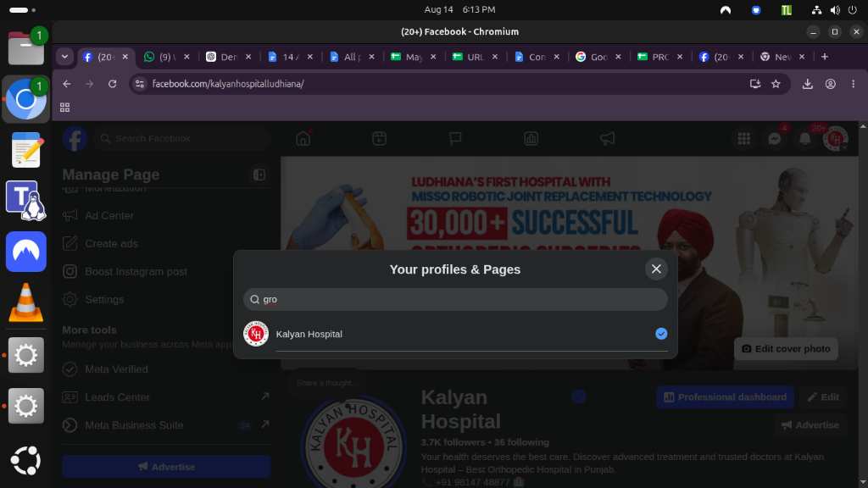Close the Your profiles & Pages dialog
The image size is (868, 488).
point(656,269)
